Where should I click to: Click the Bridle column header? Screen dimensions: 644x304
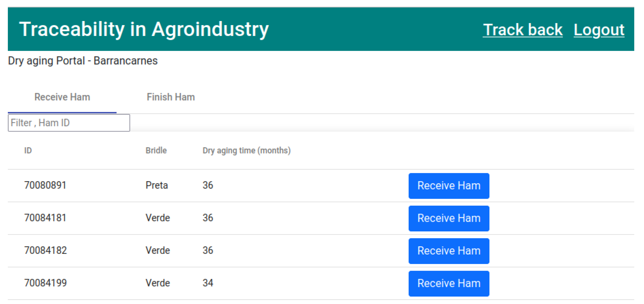156,150
